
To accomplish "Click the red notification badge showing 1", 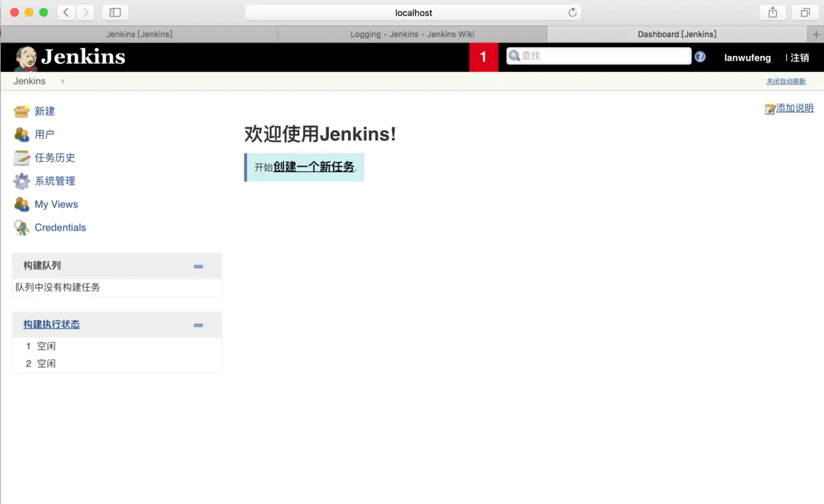I will click(x=484, y=57).
